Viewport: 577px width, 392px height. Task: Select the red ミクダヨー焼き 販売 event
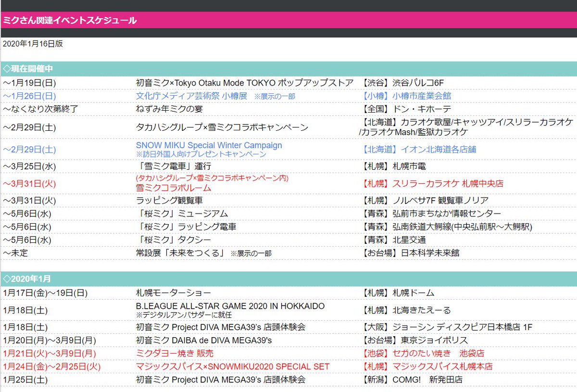pyautogui.click(x=175, y=353)
